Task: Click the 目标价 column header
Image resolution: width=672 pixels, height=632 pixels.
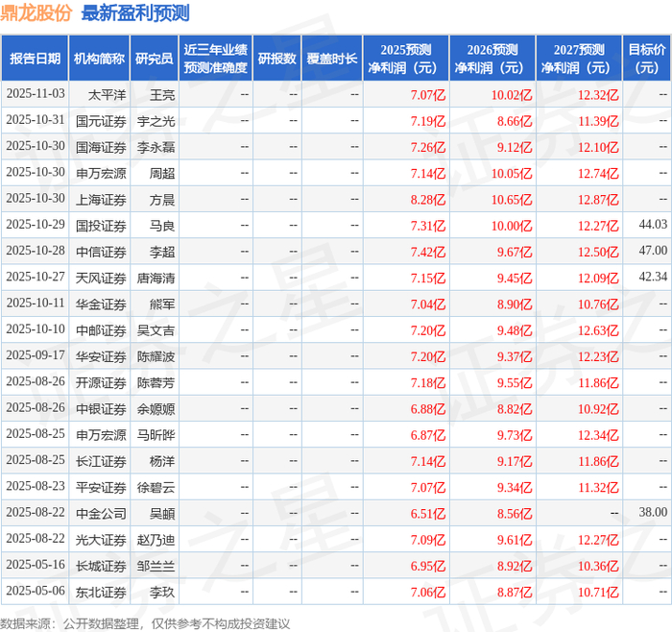Action: pos(647,59)
